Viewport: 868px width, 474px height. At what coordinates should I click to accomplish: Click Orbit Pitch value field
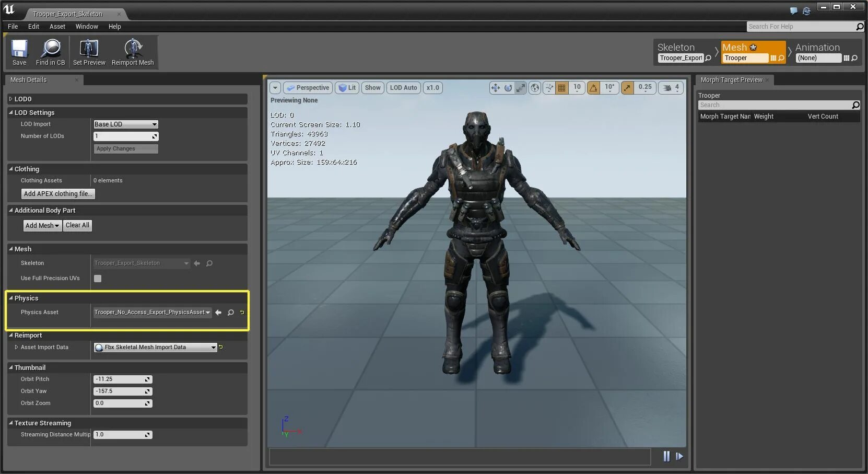(x=123, y=379)
